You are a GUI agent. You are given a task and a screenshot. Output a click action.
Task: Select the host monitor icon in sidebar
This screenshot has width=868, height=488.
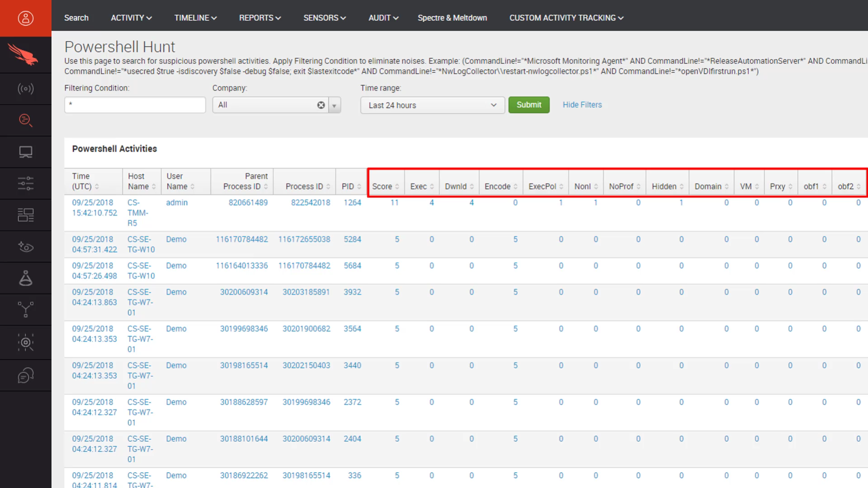pyautogui.click(x=26, y=152)
